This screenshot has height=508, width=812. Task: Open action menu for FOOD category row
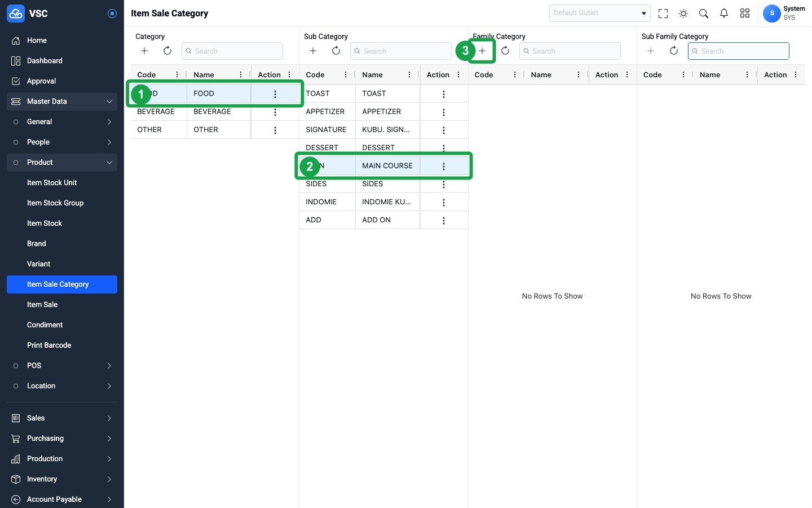pos(275,94)
